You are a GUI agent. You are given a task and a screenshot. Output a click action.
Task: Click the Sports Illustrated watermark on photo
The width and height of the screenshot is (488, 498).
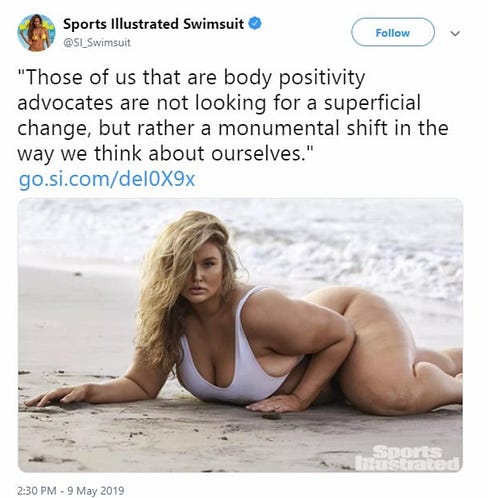click(407, 457)
